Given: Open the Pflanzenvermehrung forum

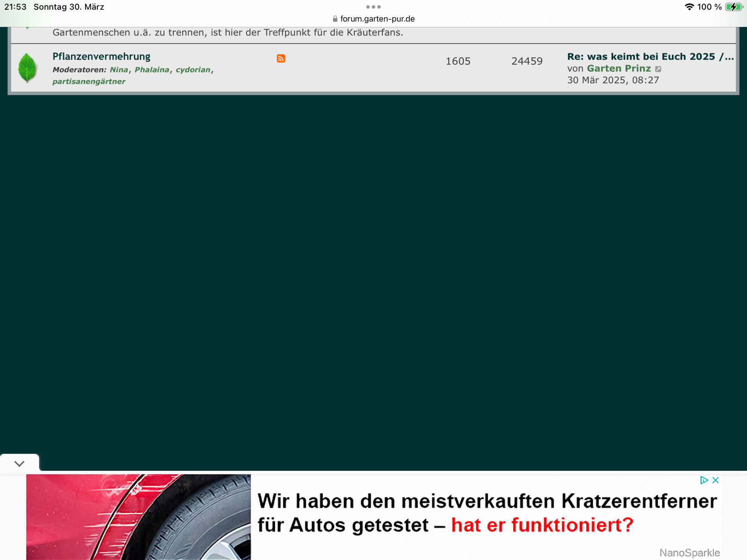Looking at the screenshot, I should [x=101, y=56].
